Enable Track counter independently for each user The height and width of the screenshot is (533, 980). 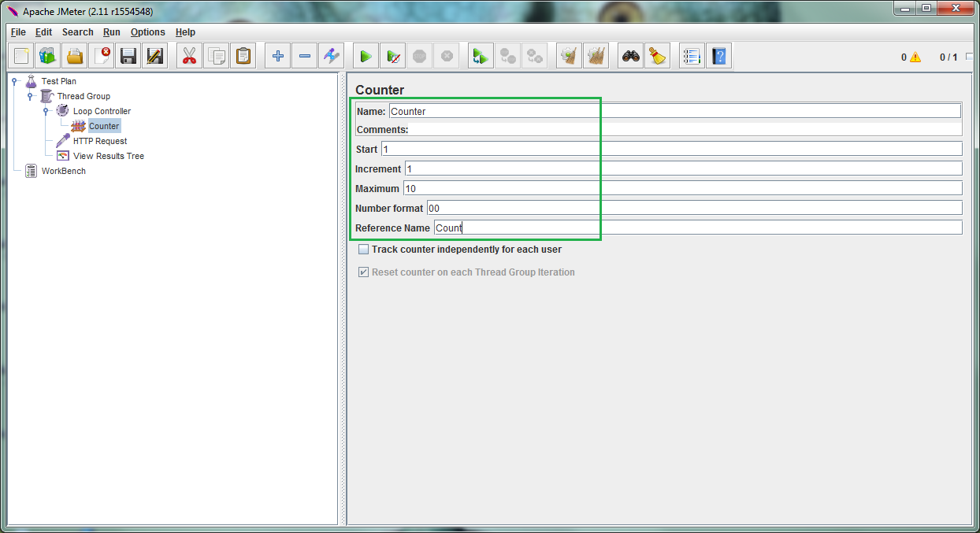[x=363, y=249]
